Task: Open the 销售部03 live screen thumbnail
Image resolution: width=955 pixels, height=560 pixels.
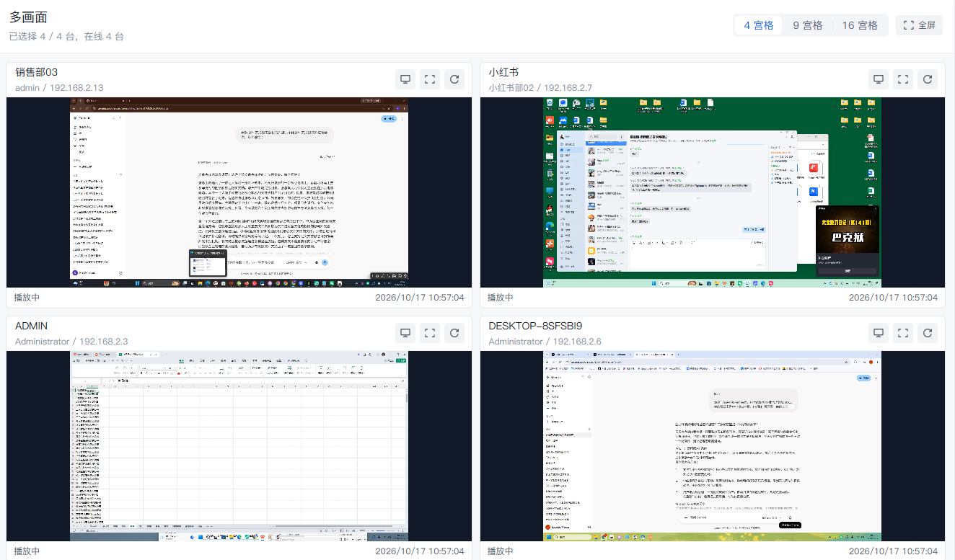Action: tap(239, 192)
